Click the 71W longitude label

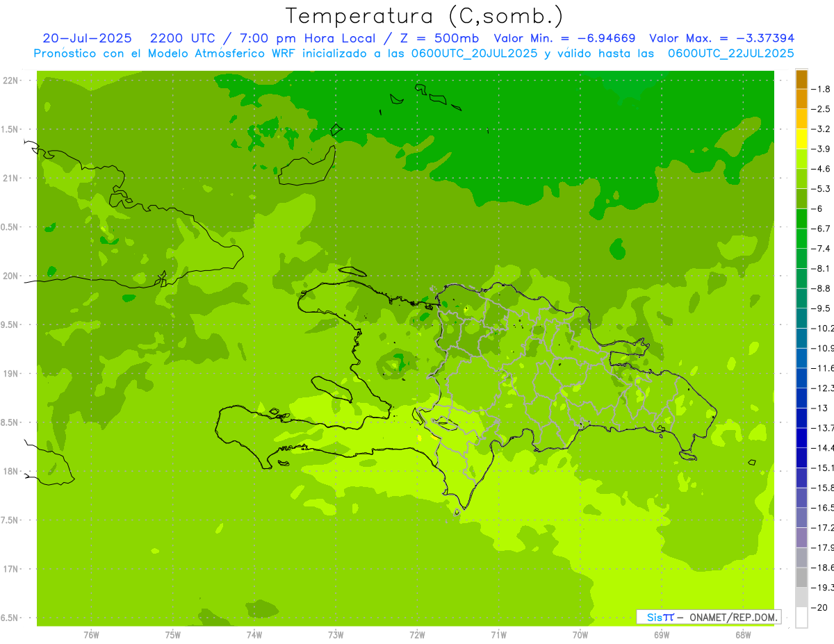pos(498,634)
